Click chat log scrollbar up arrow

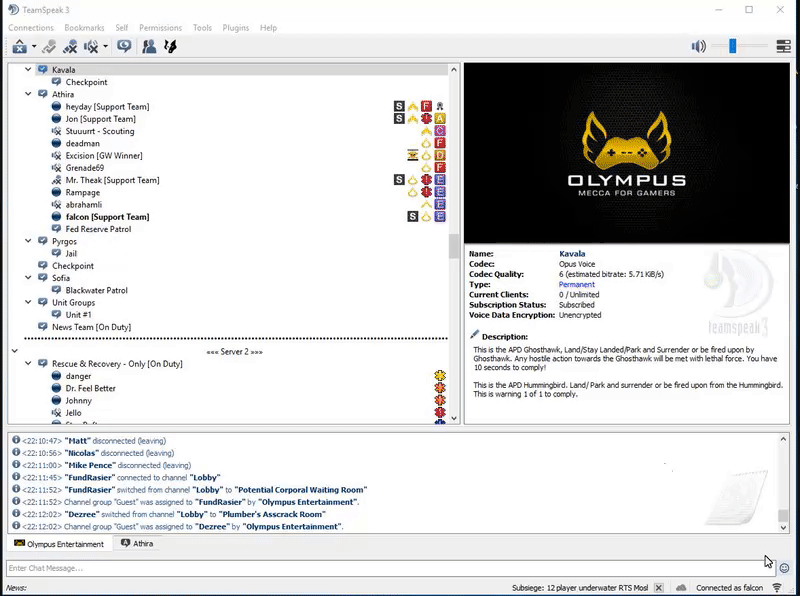(x=783, y=439)
